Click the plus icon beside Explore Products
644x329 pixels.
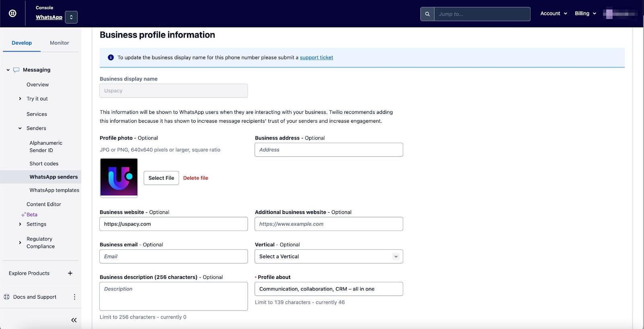[x=70, y=273]
